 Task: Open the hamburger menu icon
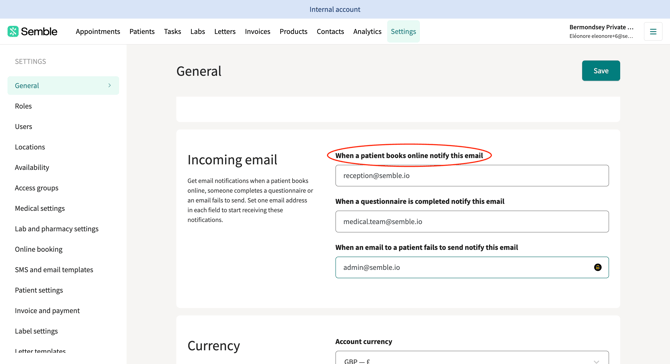tap(653, 32)
